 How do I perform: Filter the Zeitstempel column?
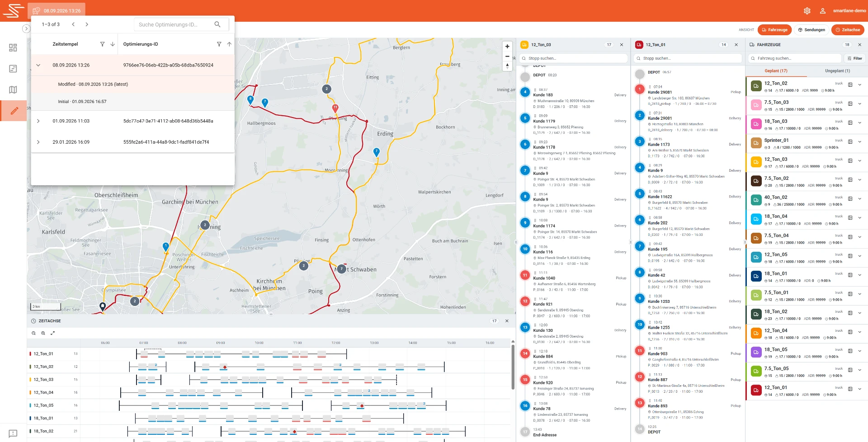coord(102,44)
